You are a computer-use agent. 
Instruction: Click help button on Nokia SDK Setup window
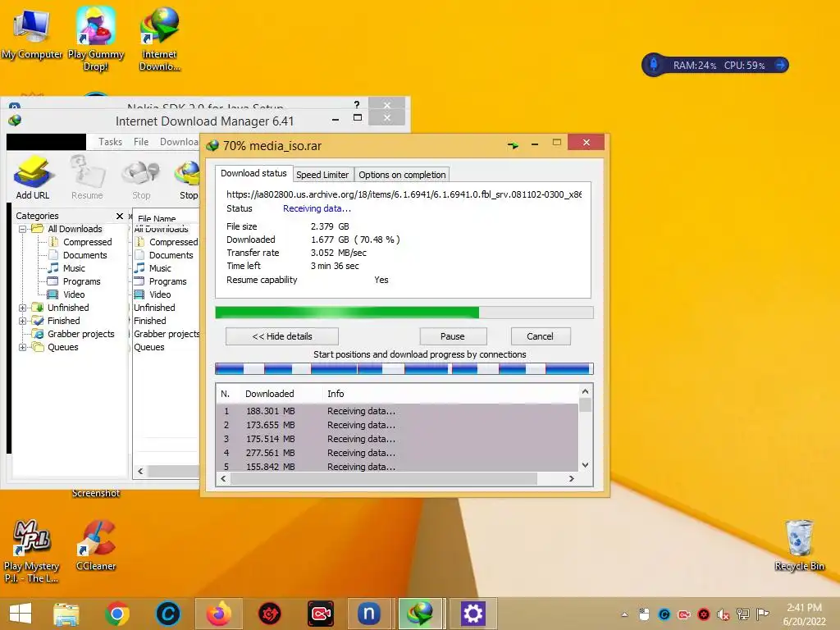coord(357,104)
